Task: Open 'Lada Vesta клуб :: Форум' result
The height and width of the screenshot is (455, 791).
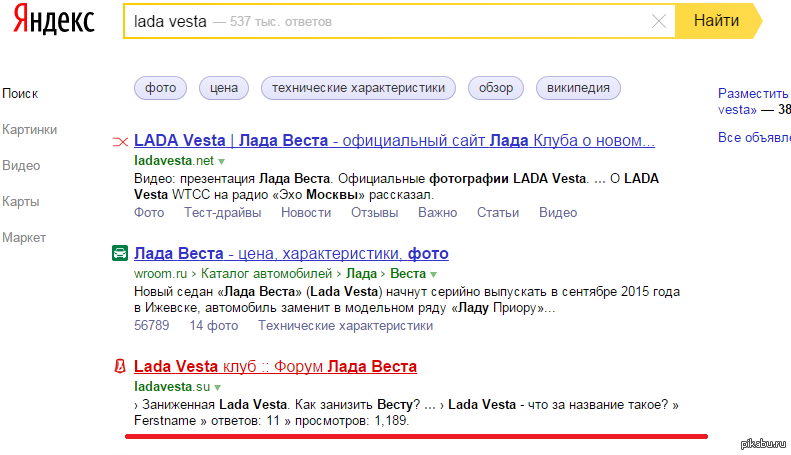Action: [275, 366]
